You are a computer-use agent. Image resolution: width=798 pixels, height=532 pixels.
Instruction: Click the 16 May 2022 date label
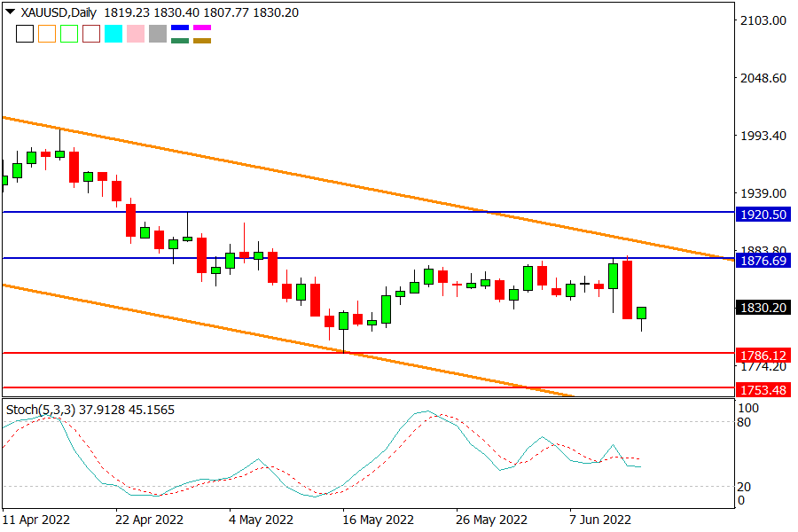coord(378,520)
